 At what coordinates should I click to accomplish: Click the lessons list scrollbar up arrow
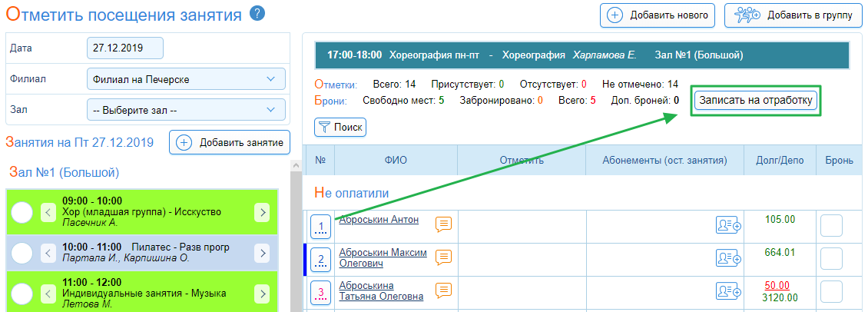click(297, 164)
